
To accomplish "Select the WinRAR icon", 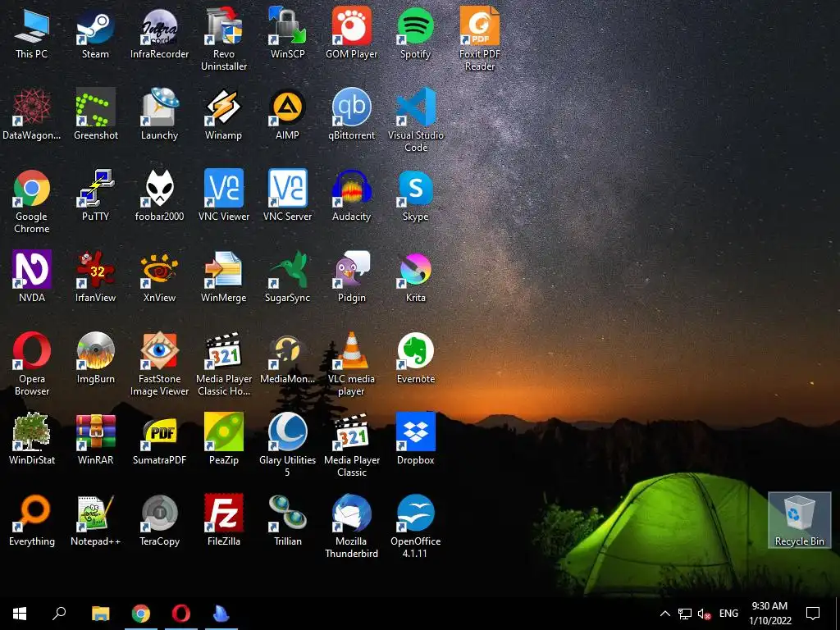I will click(x=95, y=440).
